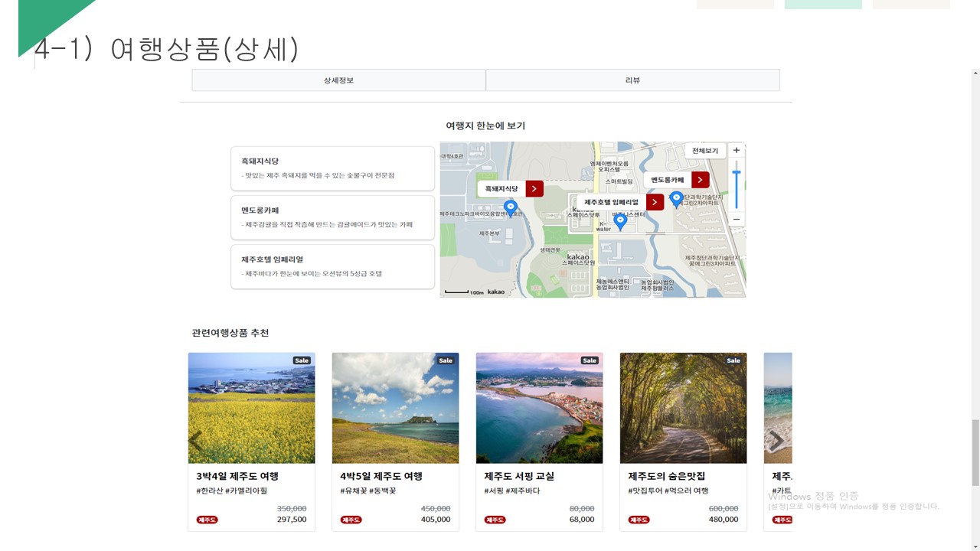
Task: Click the 여행지 한눈에 보기 heading
Action: pyautogui.click(x=485, y=126)
